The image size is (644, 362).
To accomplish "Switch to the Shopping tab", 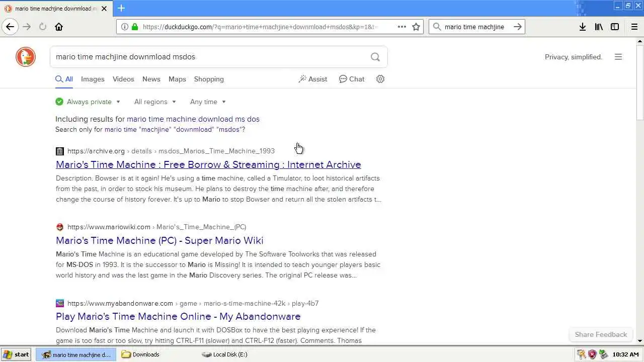I will point(209,79).
